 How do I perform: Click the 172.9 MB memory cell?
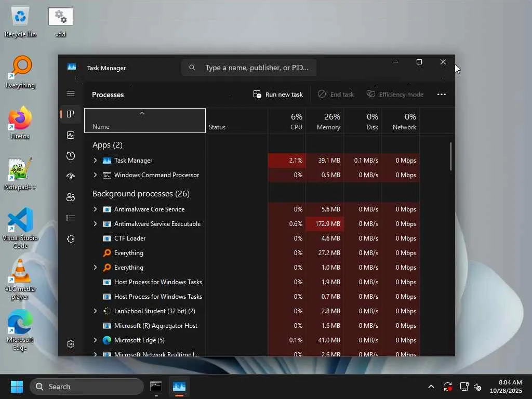pos(325,223)
